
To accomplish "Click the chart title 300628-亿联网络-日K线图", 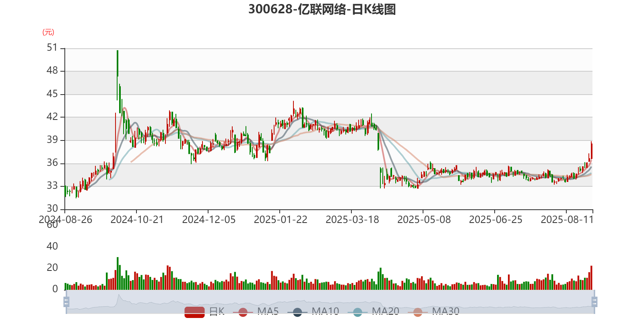I will pos(322,9).
